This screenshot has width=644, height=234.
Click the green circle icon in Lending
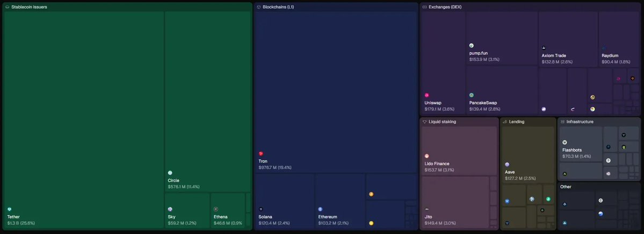(x=548, y=199)
